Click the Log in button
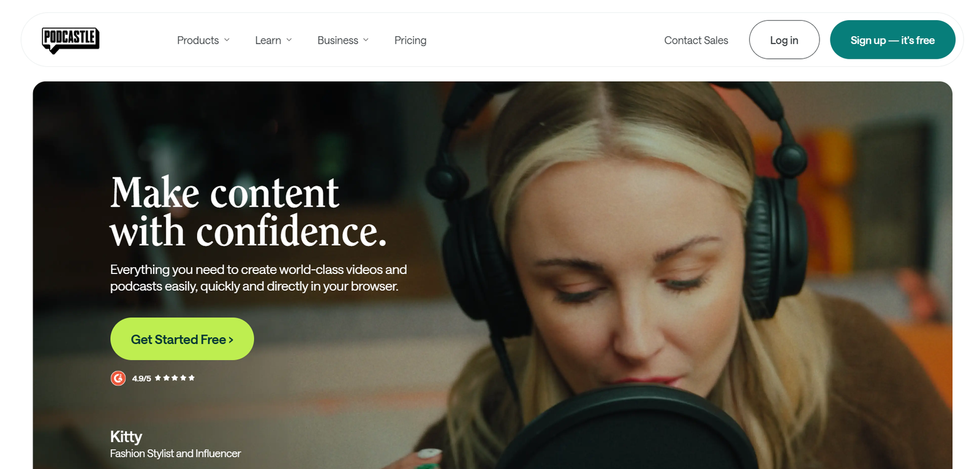 coord(784,40)
